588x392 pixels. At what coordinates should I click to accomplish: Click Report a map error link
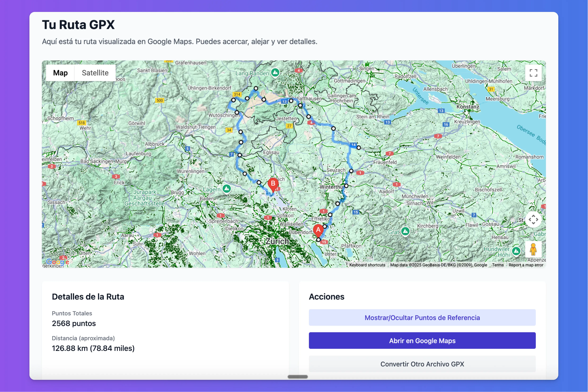(526, 265)
